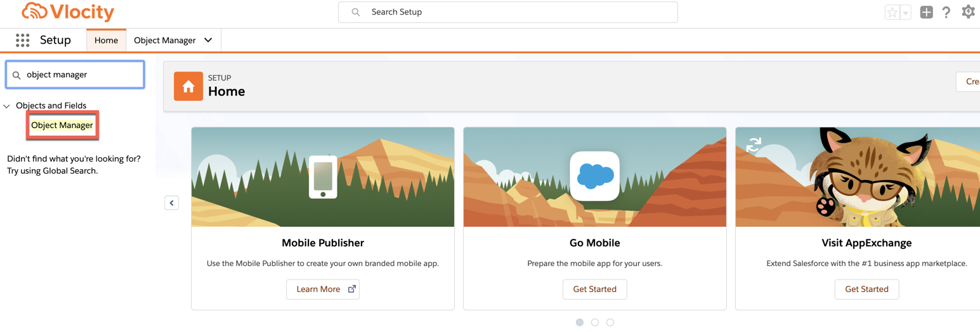The width and height of the screenshot is (980, 332).
Task: Click the global actions plus icon
Action: pyautogui.click(x=927, y=12)
